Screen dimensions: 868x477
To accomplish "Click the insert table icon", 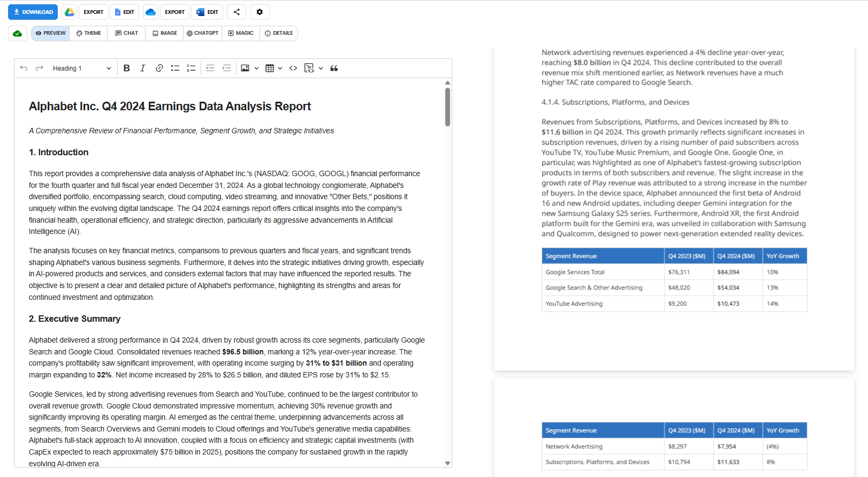I will [270, 68].
